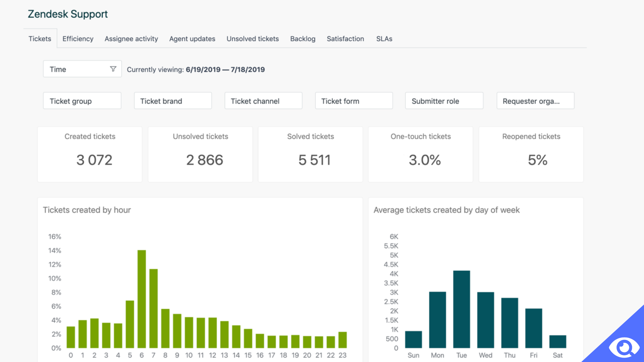Select the Solved tickets 5 511 card
Viewport: 644px width, 362px height.
311,154
